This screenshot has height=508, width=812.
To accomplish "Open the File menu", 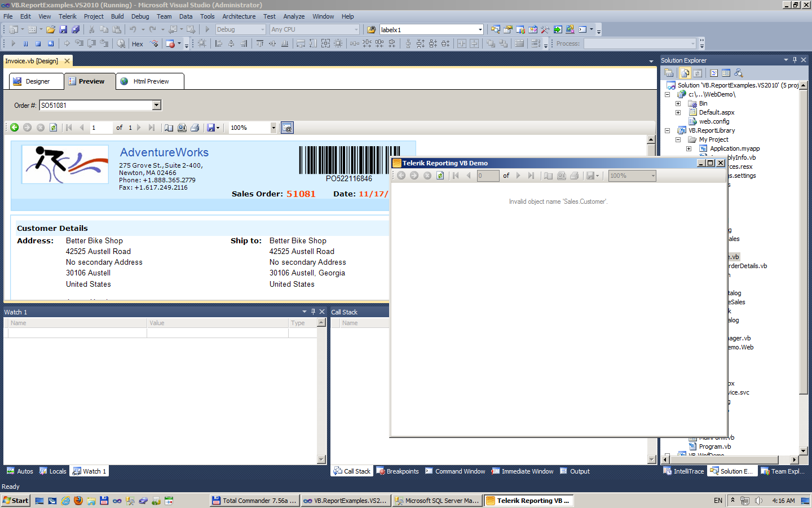I will [8, 16].
